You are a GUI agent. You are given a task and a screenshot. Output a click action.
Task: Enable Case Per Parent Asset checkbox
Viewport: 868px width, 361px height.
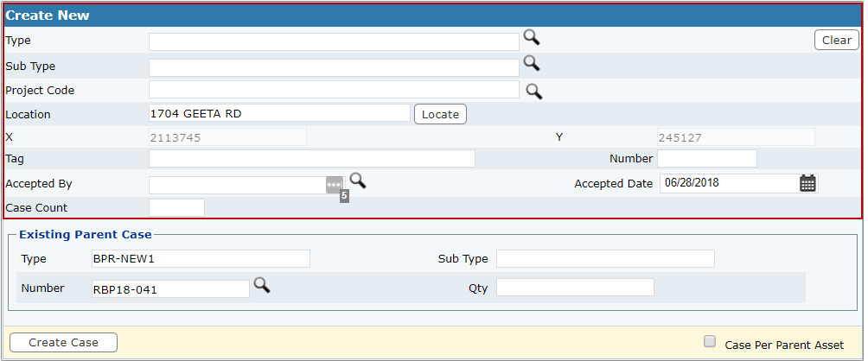[709, 342]
